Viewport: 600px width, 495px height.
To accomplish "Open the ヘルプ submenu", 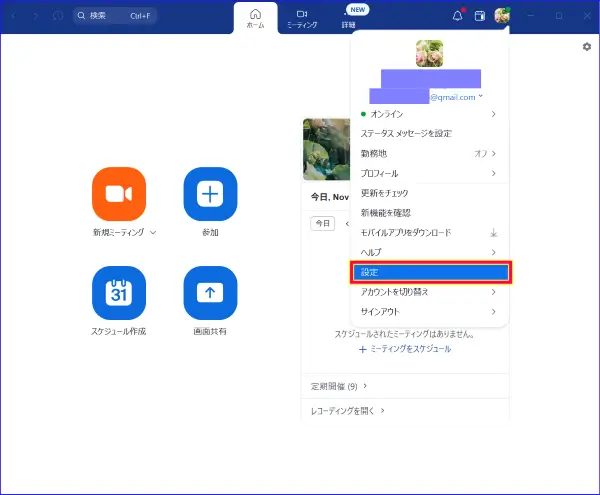I will click(429, 252).
